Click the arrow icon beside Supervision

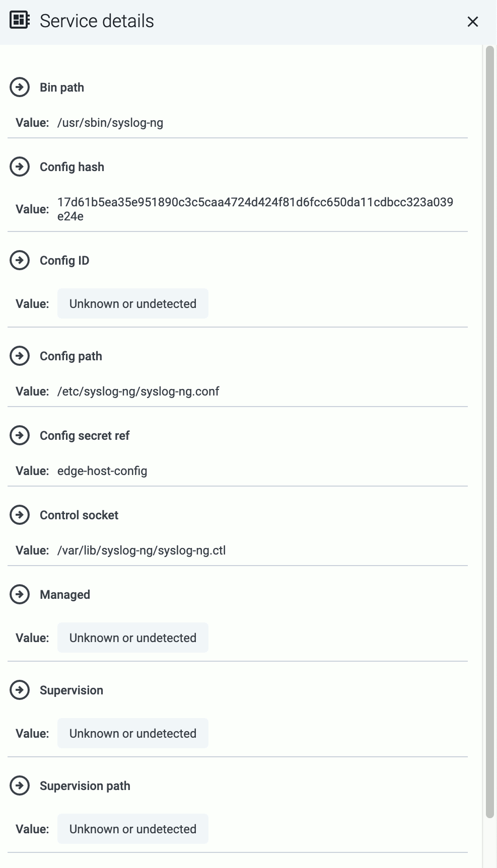[20, 690]
